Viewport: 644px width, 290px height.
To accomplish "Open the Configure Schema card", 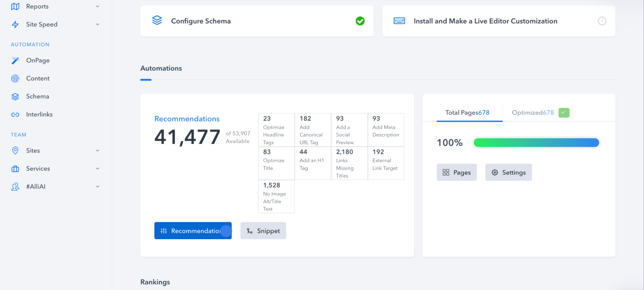I will (257, 21).
